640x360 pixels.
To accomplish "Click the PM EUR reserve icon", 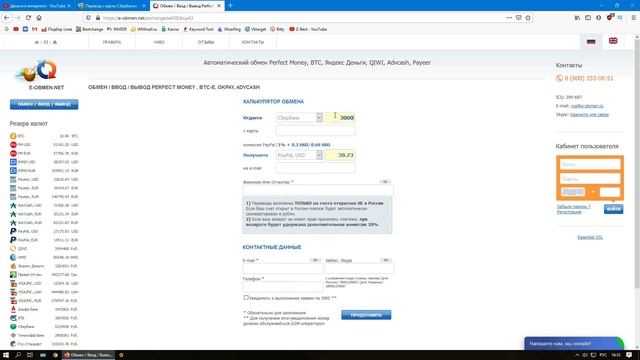I will [13, 153].
